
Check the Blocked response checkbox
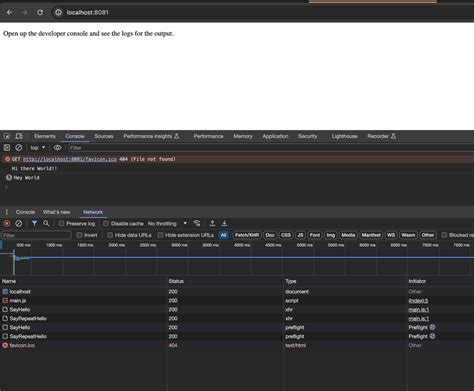point(444,235)
